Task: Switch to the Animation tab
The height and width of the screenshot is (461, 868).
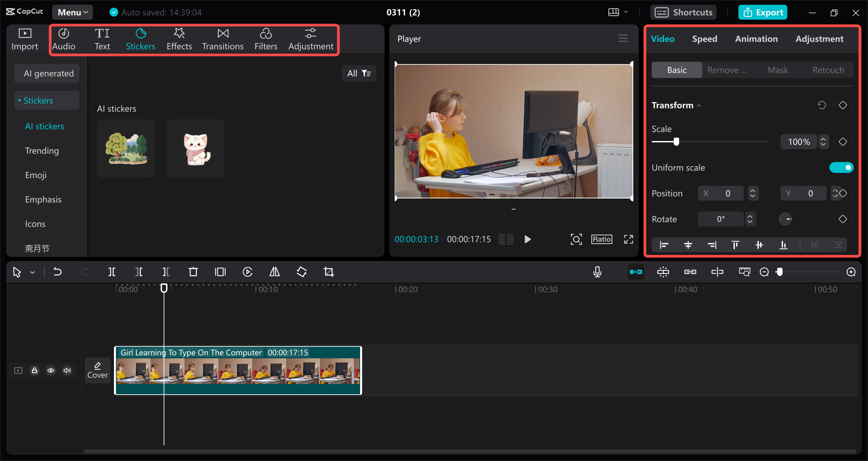Action: (x=756, y=38)
